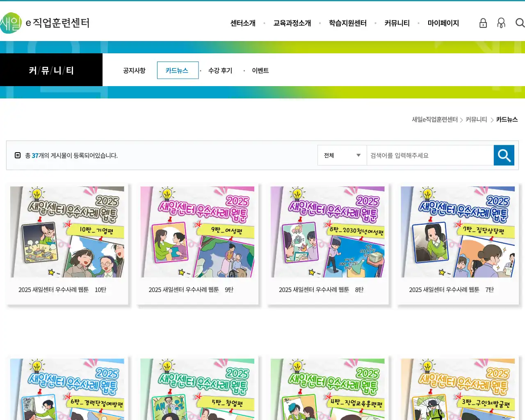Open the 4탄 직업교육훈련편 webtoon thumbnail
The height and width of the screenshot is (420, 525).
point(328,389)
